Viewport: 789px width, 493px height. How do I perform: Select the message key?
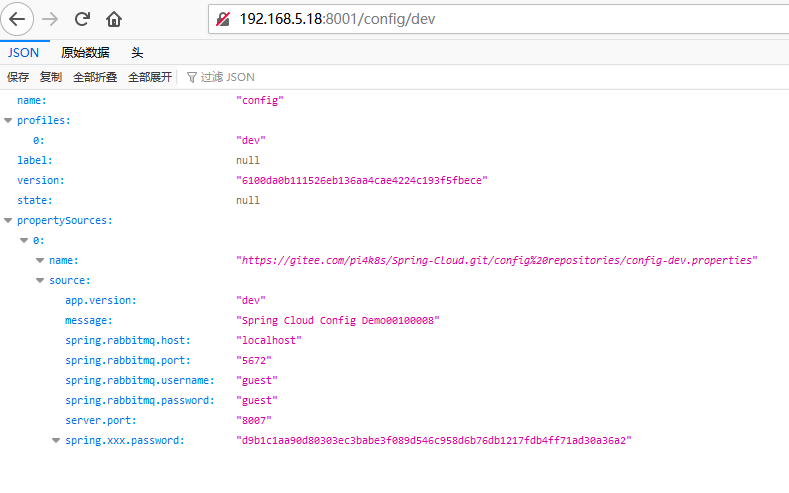point(89,320)
